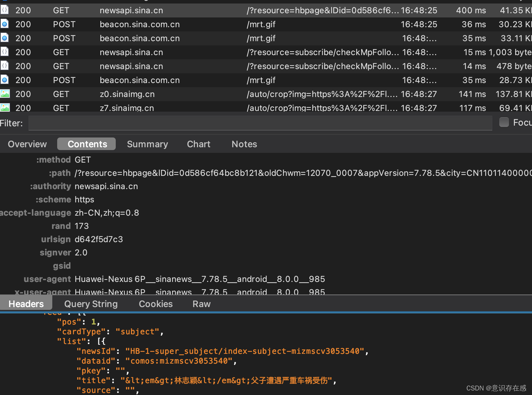This screenshot has height=395, width=532.
Task: Open the Overview tab
Action: 27,144
